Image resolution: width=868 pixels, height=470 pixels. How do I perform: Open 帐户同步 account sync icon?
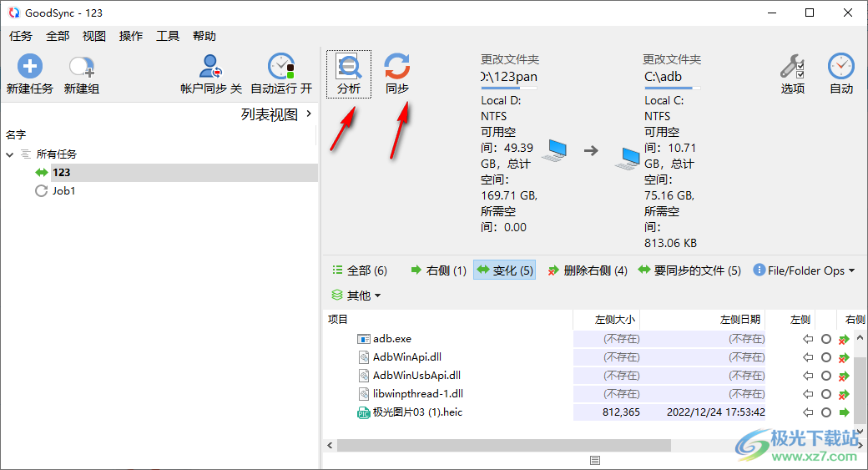(x=210, y=67)
